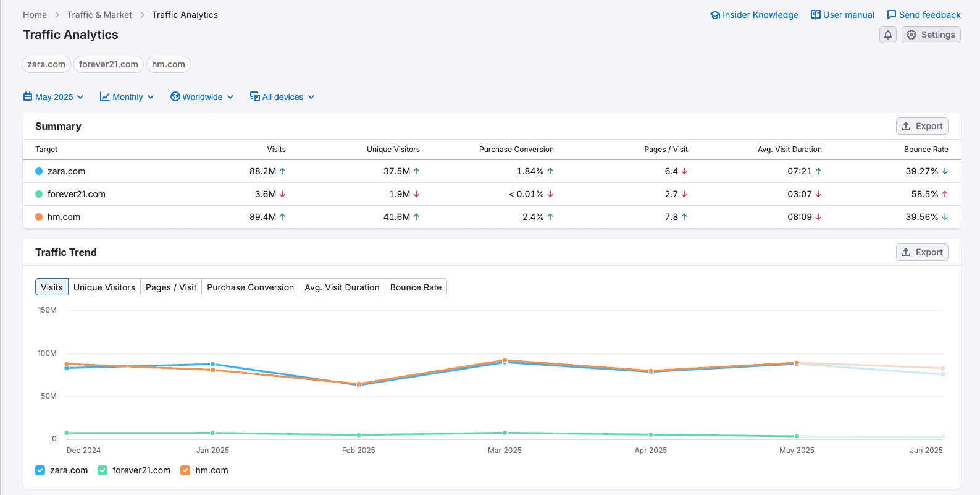Open the Insider Knowledge link
This screenshot has height=495, width=980.
[x=754, y=15]
